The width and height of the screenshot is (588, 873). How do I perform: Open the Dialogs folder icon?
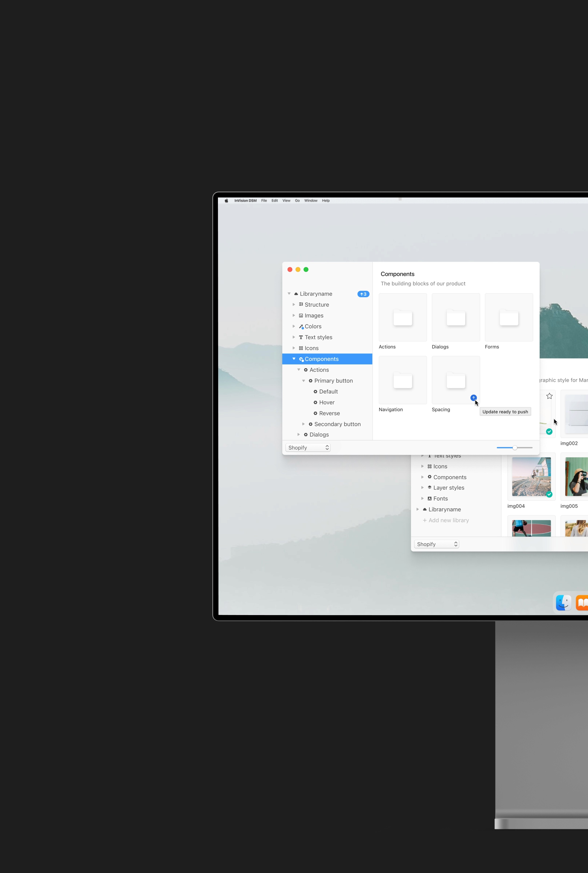point(456,318)
